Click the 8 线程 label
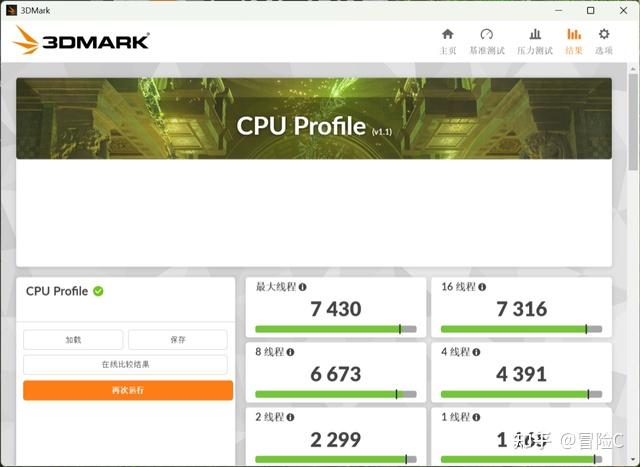 pyautogui.click(x=270, y=352)
